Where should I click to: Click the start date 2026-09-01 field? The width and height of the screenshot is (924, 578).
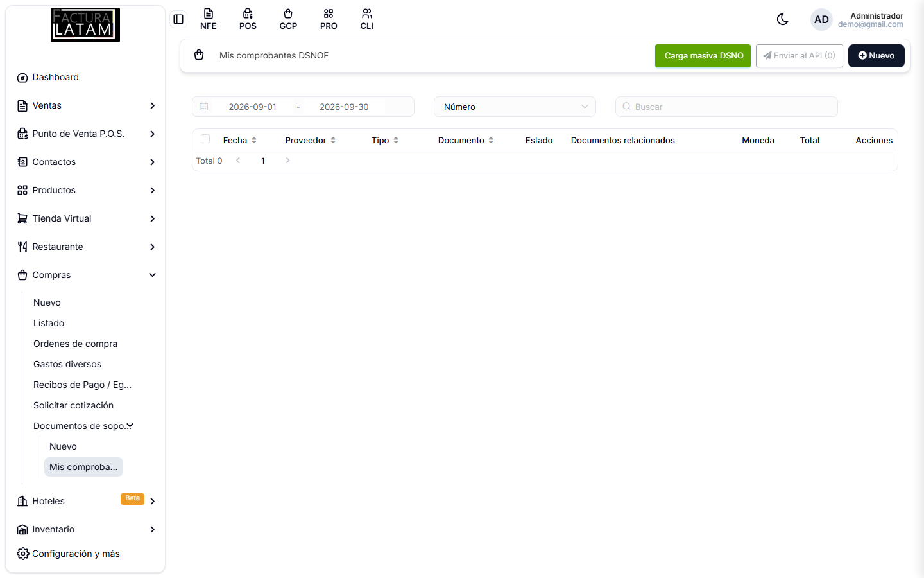coord(253,107)
